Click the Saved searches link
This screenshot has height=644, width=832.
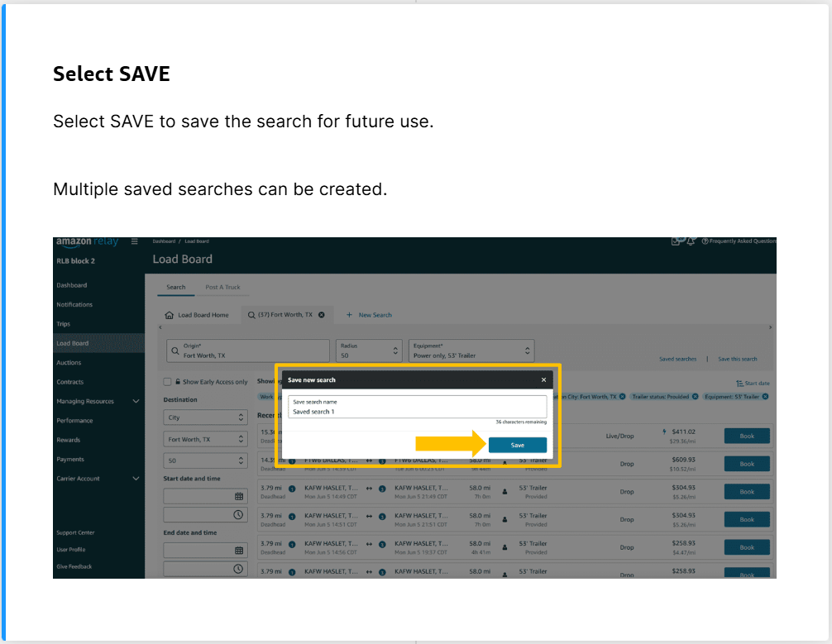(677, 359)
